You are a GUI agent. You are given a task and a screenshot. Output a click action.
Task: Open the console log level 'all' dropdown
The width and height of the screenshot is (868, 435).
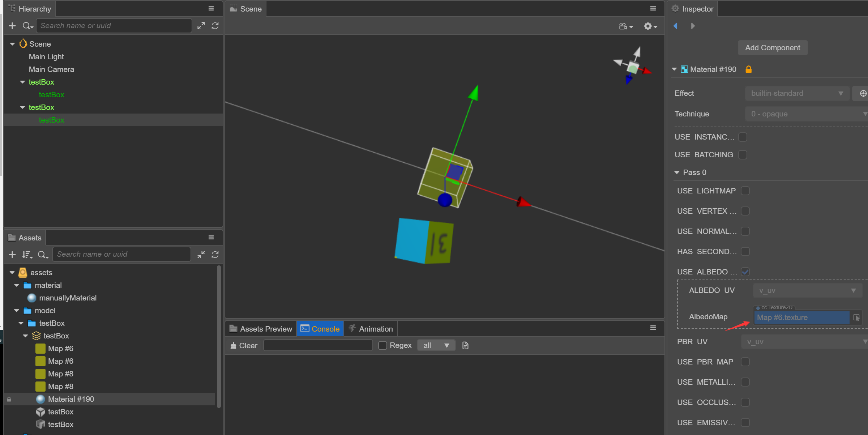pyautogui.click(x=436, y=345)
